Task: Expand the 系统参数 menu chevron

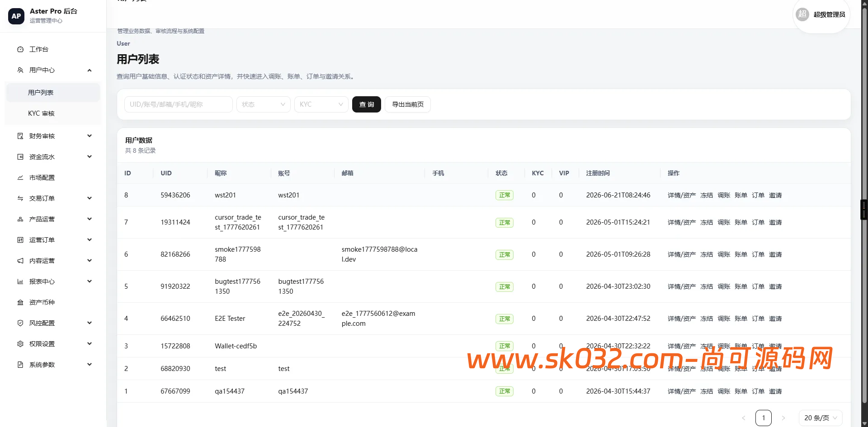Action: tap(90, 365)
